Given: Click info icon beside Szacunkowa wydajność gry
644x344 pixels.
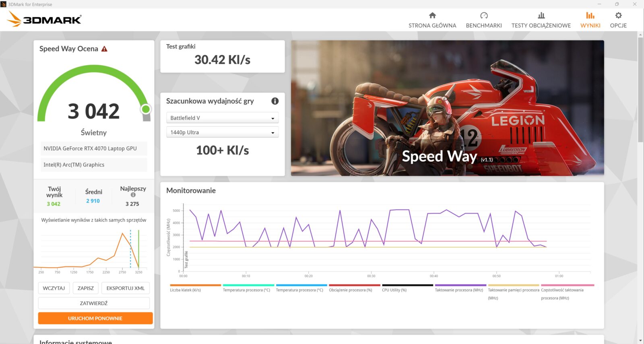Looking at the screenshot, I should pyautogui.click(x=275, y=101).
